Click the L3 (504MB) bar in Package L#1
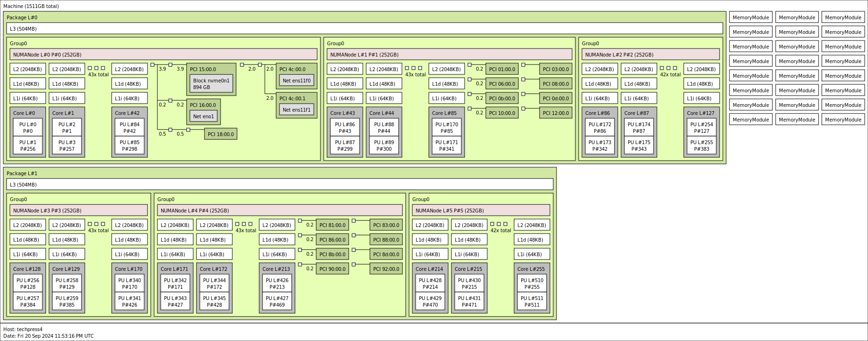 pos(280,185)
